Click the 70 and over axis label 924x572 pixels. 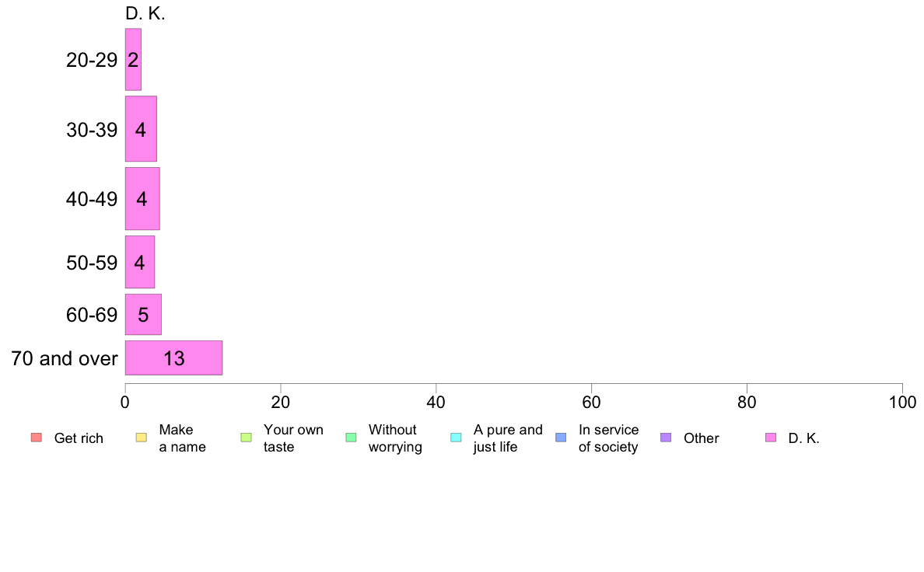coord(65,358)
